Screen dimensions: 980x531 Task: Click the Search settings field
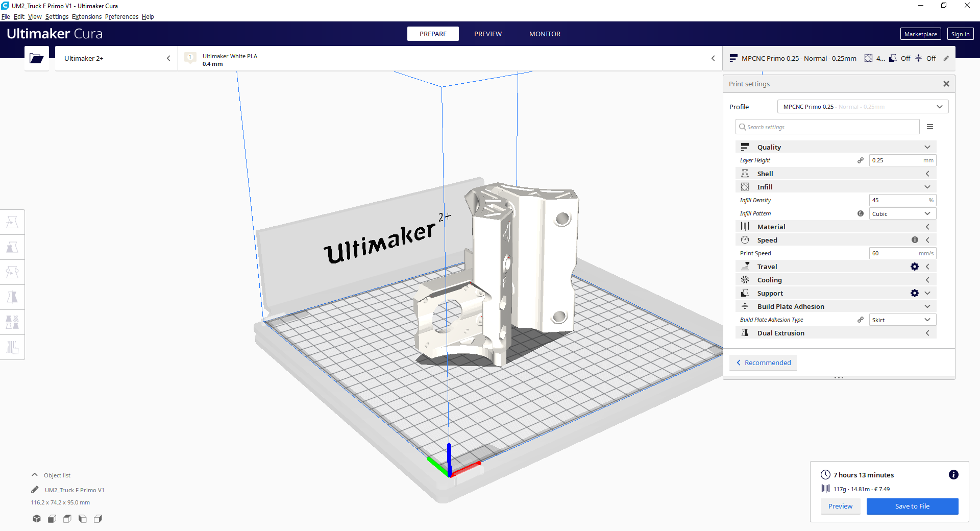[x=827, y=127]
